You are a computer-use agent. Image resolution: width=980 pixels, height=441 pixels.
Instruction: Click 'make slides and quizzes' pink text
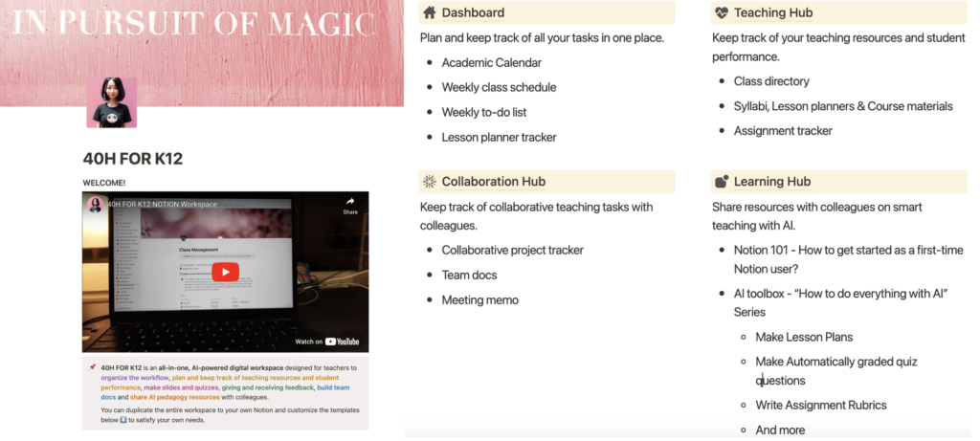(x=181, y=387)
